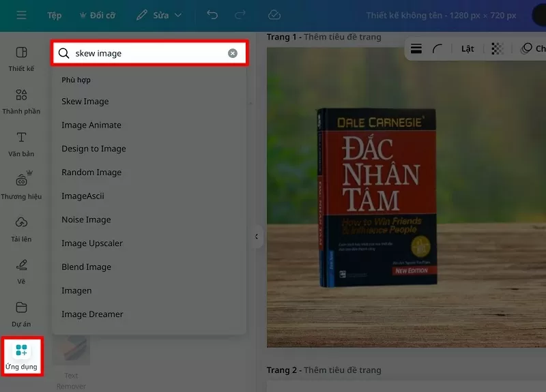
Task: Open the Thành phần elements panel
Action: (x=21, y=101)
